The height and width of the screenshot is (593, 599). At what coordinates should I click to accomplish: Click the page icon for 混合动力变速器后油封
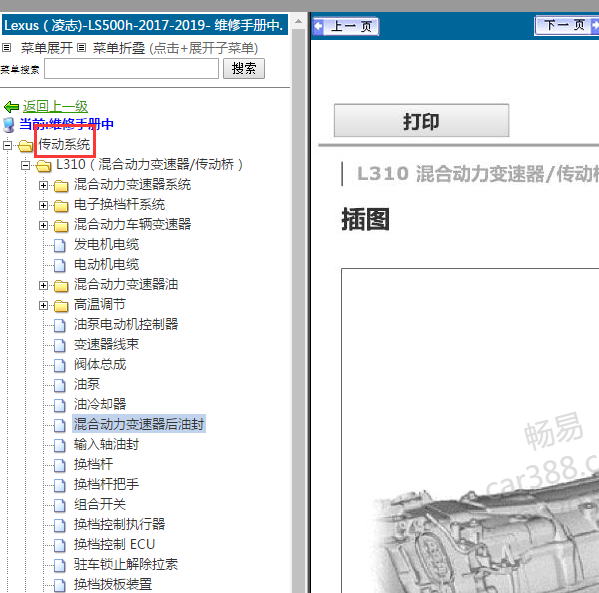coord(60,425)
